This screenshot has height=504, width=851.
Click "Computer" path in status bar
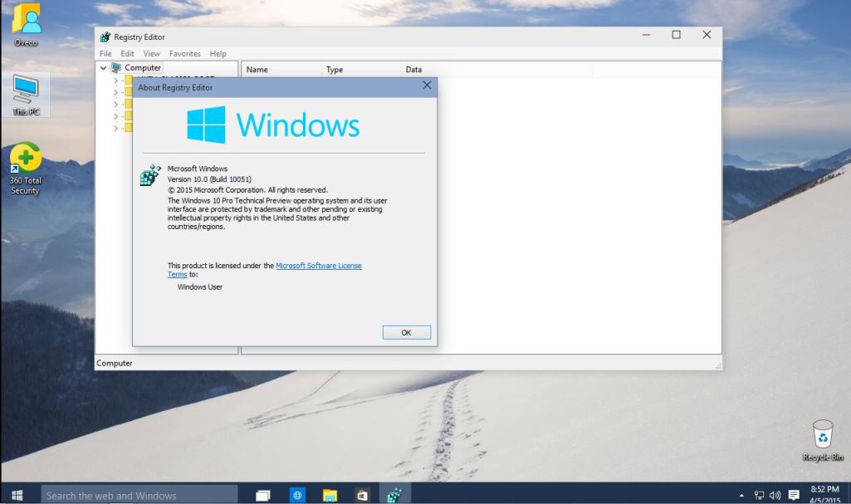115,364
